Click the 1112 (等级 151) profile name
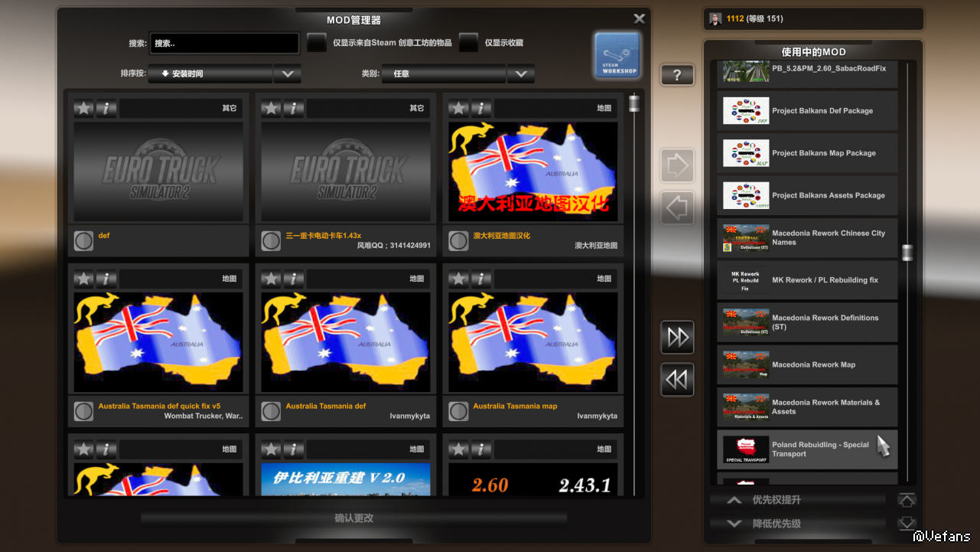Screen dimensions: 980x552 pyautogui.click(x=754, y=19)
